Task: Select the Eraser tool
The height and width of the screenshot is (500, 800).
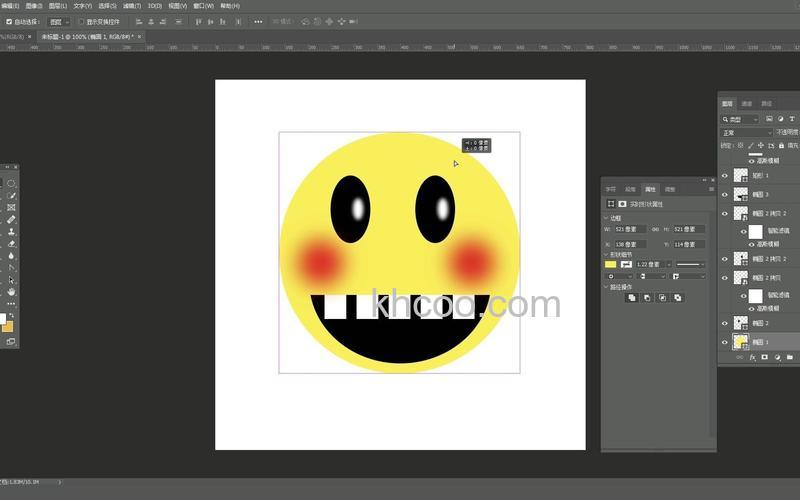Action: [x=11, y=243]
